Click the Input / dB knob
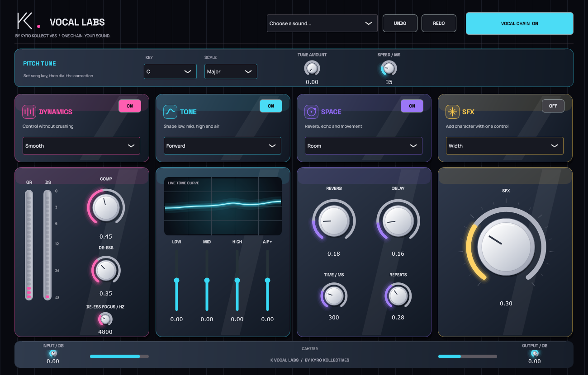Viewport: 588px width, 375px height. click(x=53, y=353)
